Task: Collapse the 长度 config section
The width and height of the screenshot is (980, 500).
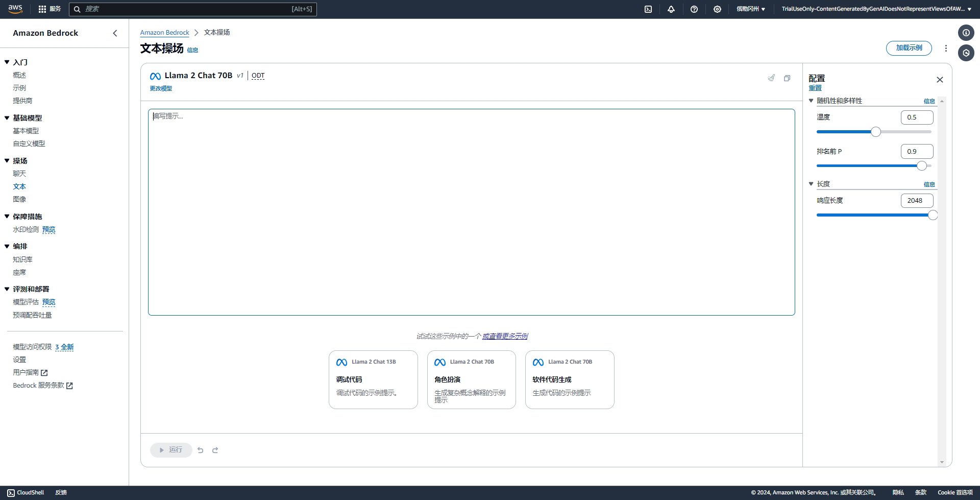Action: click(x=811, y=184)
